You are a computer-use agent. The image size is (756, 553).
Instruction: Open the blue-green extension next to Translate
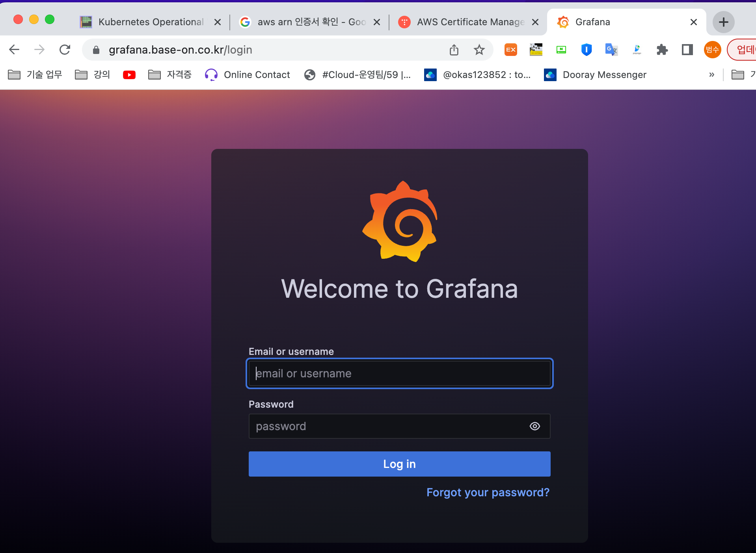click(x=637, y=50)
